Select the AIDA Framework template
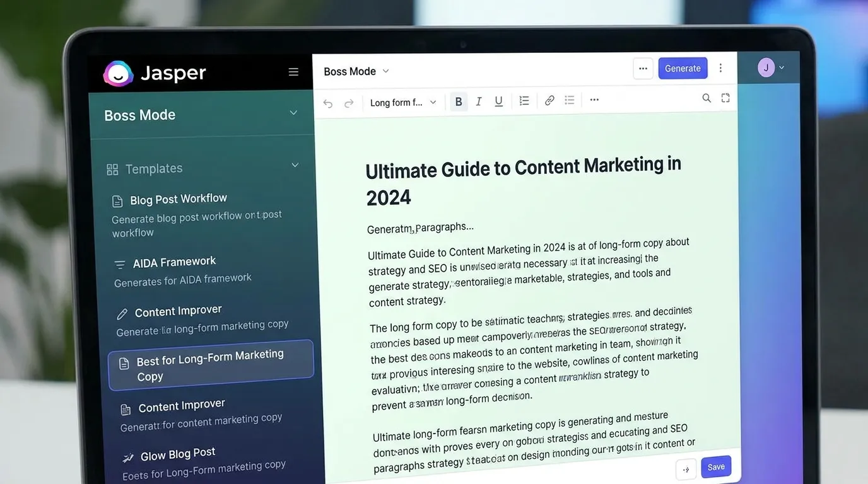The image size is (868, 484). (x=183, y=271)
